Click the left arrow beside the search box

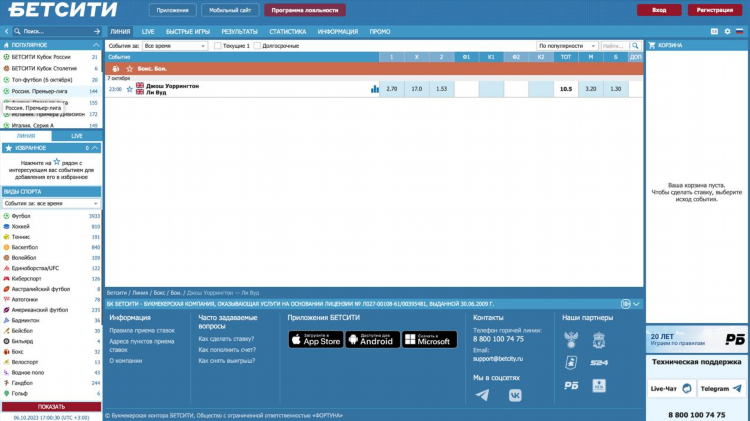6,31
